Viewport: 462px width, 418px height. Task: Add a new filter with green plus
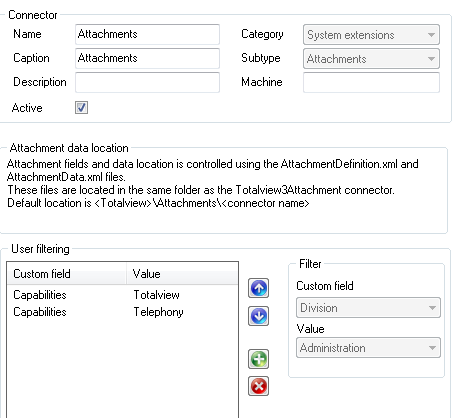[x=258, y=359]
